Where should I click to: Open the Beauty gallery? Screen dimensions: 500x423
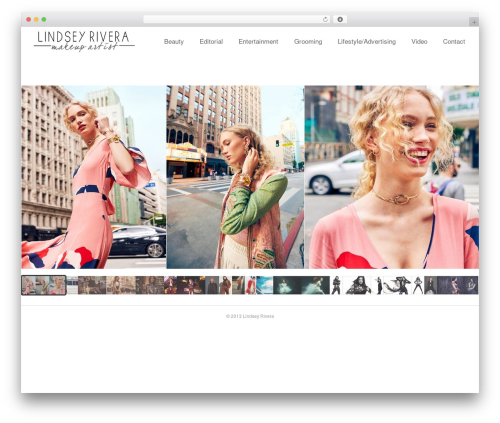[174, 42]
